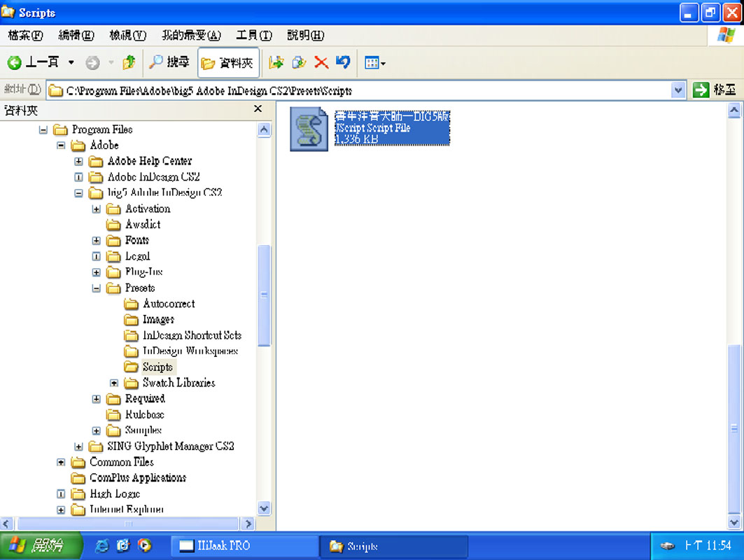Viewport: 744px width, 560px height.
Task: Click the red Delete X icon
Action: click(321, 63)
